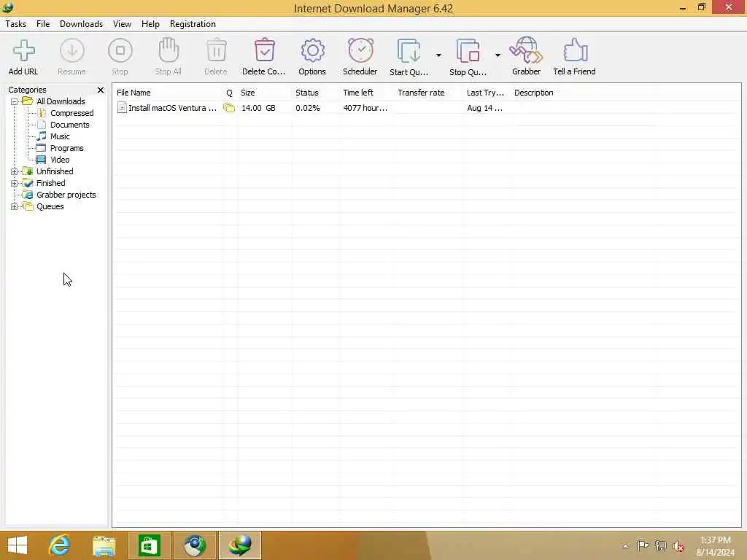Image resolution: width=747 pixels, height=560 pixels.
Task: Select the Documents category
Action: (70, 125)
